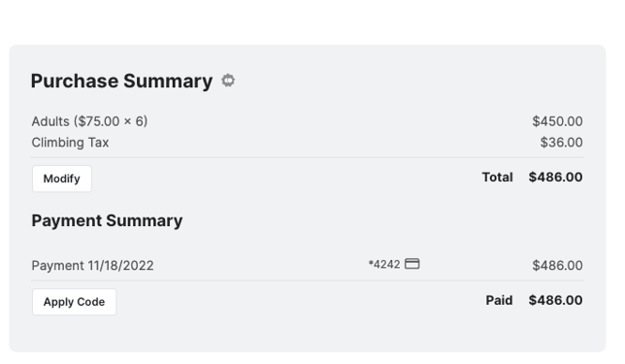The image size is (625, 364).
Task: Select the Payment Summary heading
Action: pos(107,220)
